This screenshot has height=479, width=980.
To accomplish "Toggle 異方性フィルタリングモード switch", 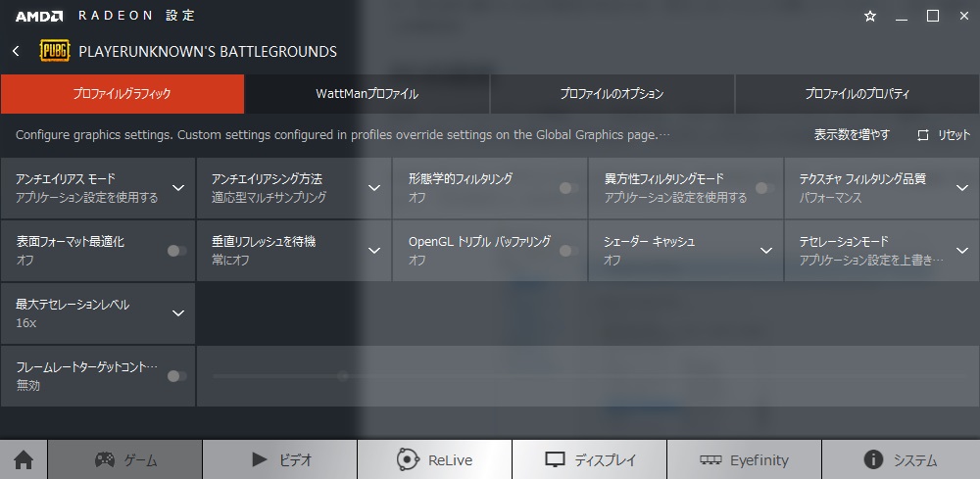I will [x=764, y=188].
